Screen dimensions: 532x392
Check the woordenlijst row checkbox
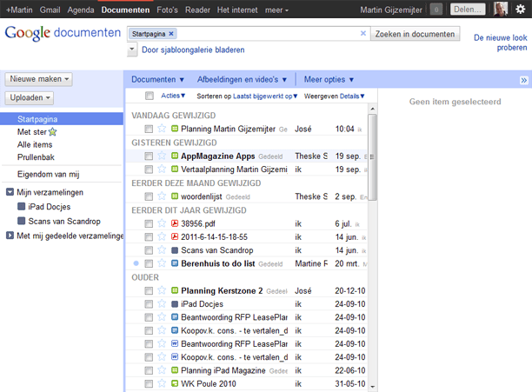[x=149, y=196]
